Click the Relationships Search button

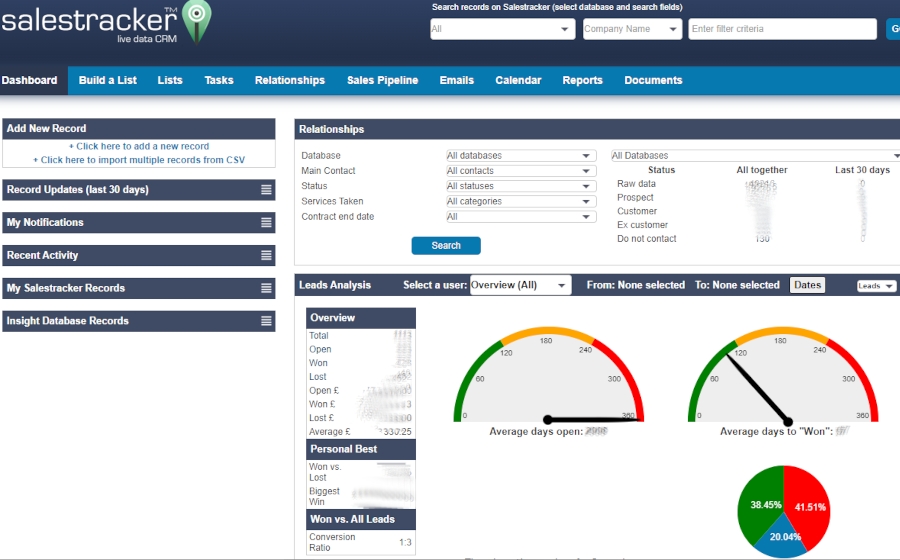pos(446,246)
